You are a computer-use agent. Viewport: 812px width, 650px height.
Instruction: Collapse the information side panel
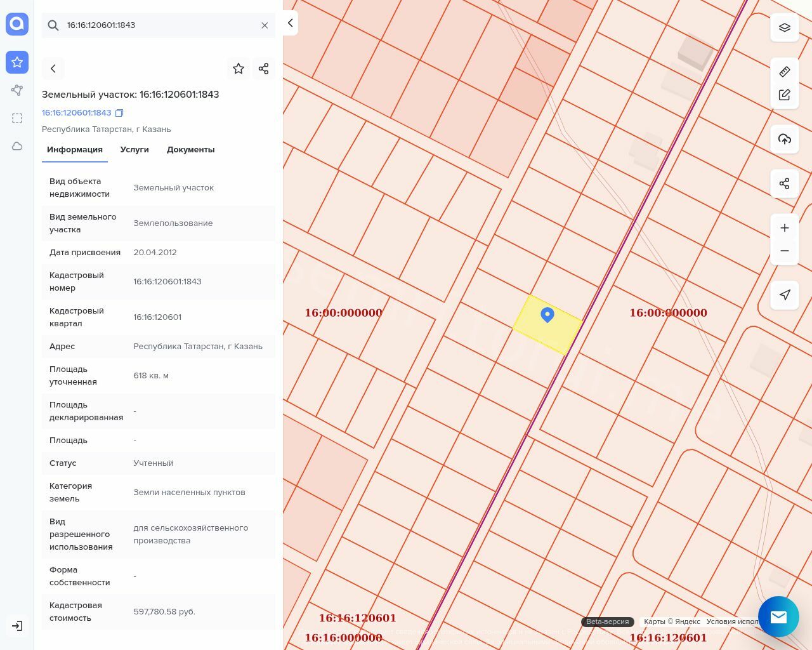[290, 23]
